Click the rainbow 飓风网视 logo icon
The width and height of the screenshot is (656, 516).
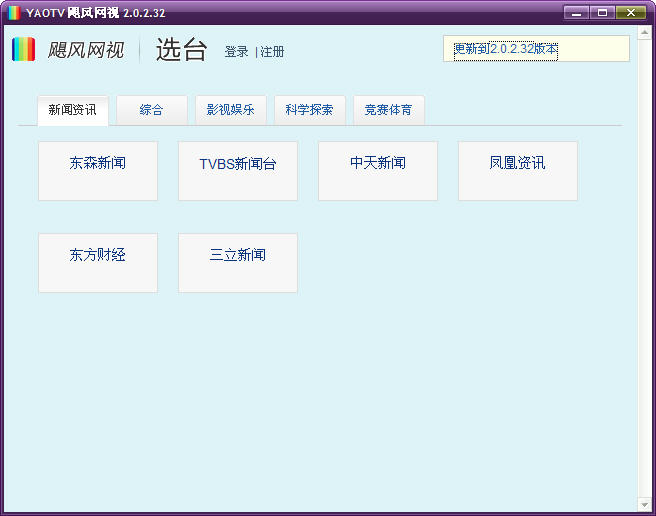coord(23,49)
